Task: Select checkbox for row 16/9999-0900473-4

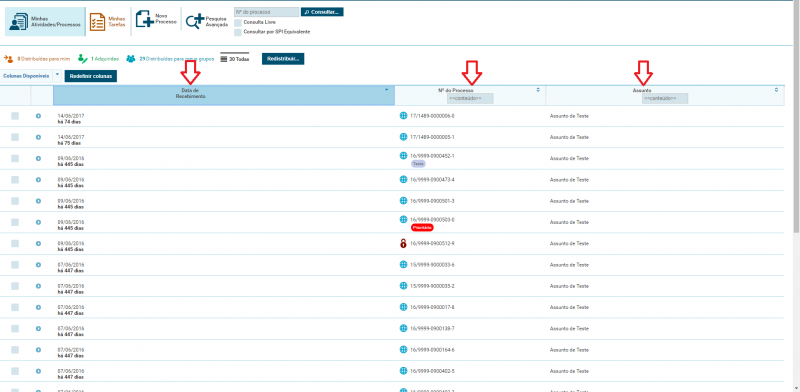Action: point(15,180)
